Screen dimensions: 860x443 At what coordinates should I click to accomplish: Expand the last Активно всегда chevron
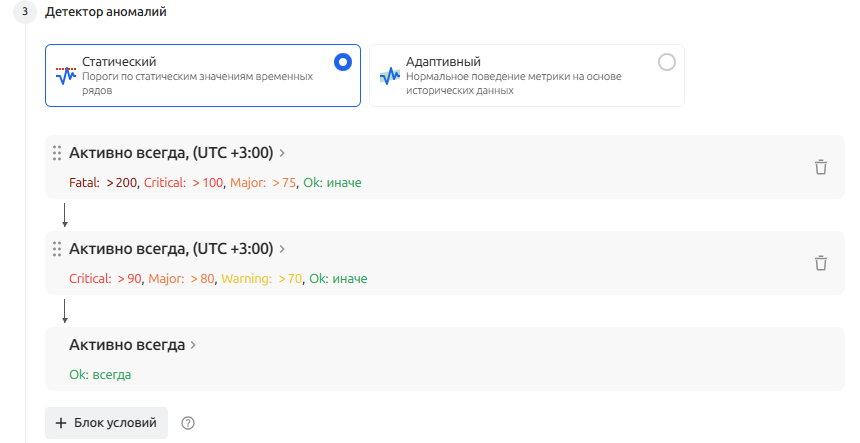point(193,345)
